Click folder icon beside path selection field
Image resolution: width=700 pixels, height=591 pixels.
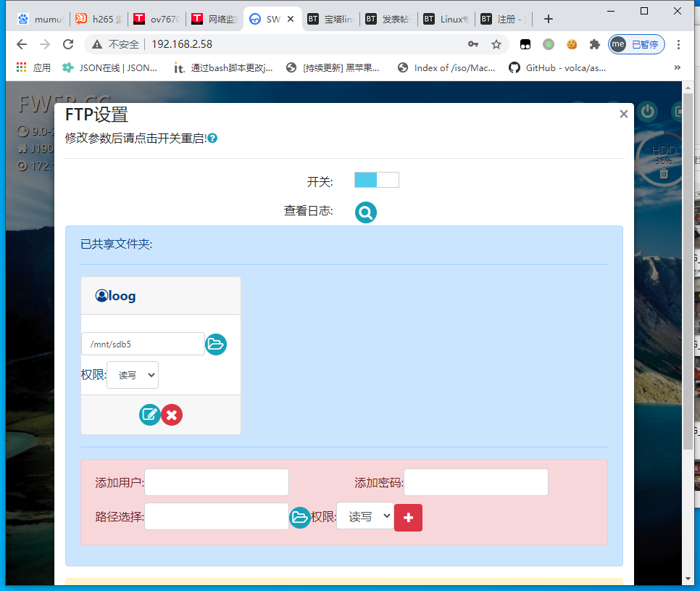pos(300,517)
